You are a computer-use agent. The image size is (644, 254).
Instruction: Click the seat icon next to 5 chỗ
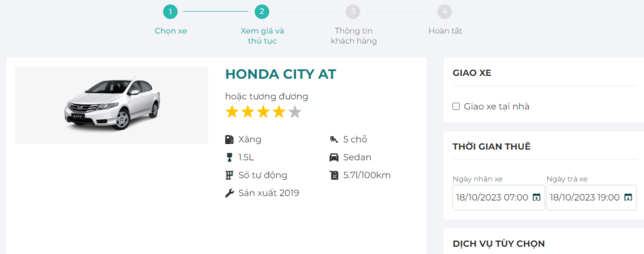click(x=333, y=140)
